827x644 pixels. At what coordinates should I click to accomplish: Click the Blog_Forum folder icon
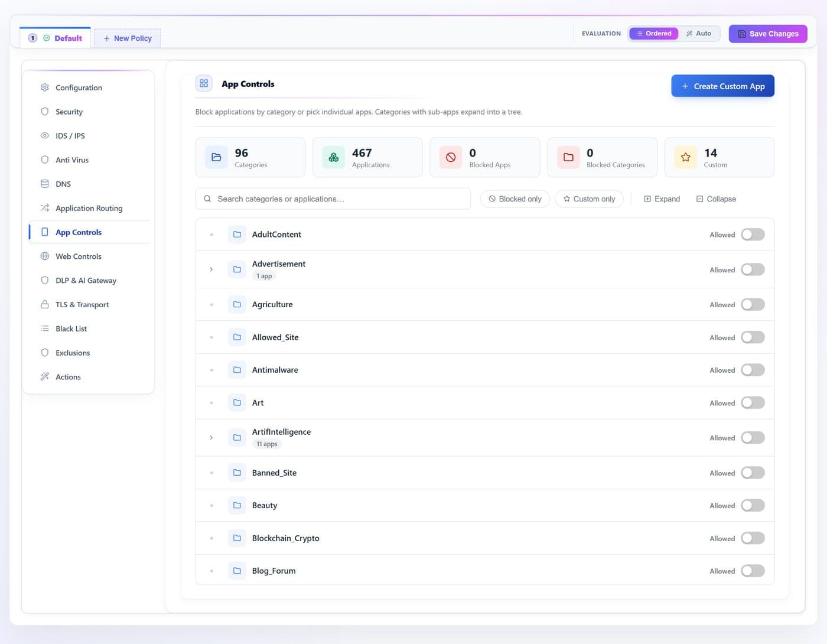(x=237, y=571)
